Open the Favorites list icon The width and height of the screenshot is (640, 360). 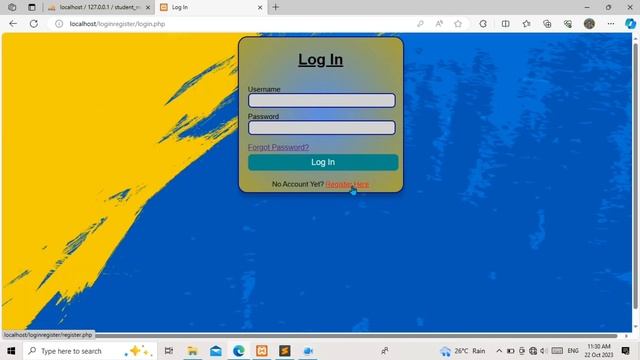coord(527,24)
